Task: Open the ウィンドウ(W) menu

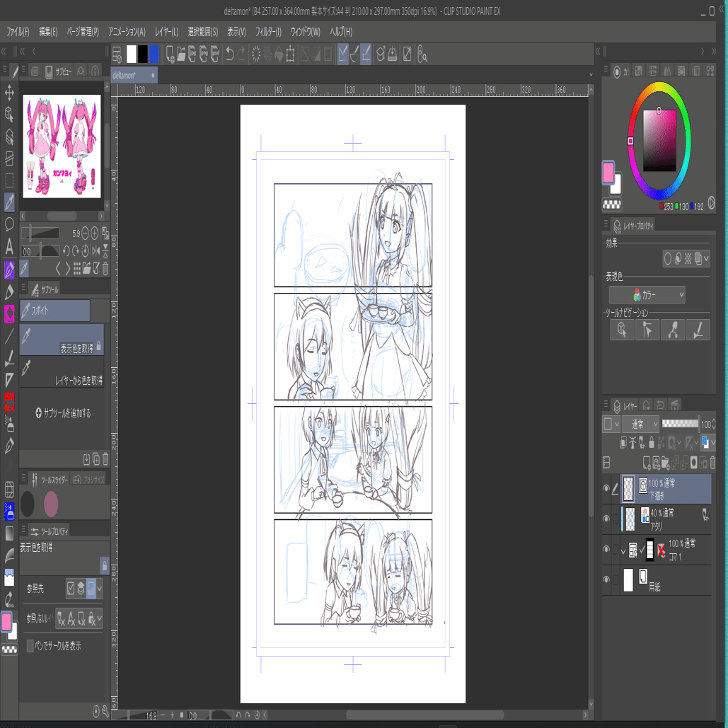Action: click(305, 32)
